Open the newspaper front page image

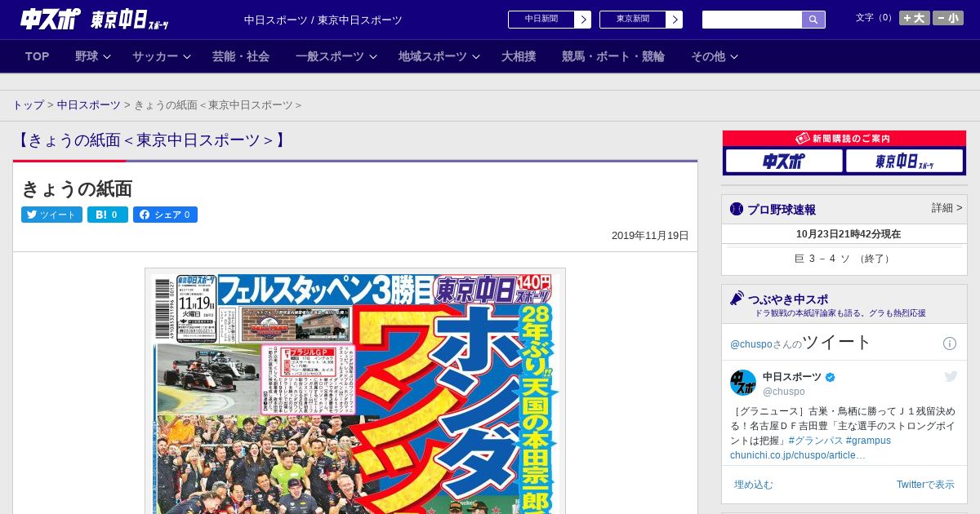pyautogui.click(x=355, y=391)
